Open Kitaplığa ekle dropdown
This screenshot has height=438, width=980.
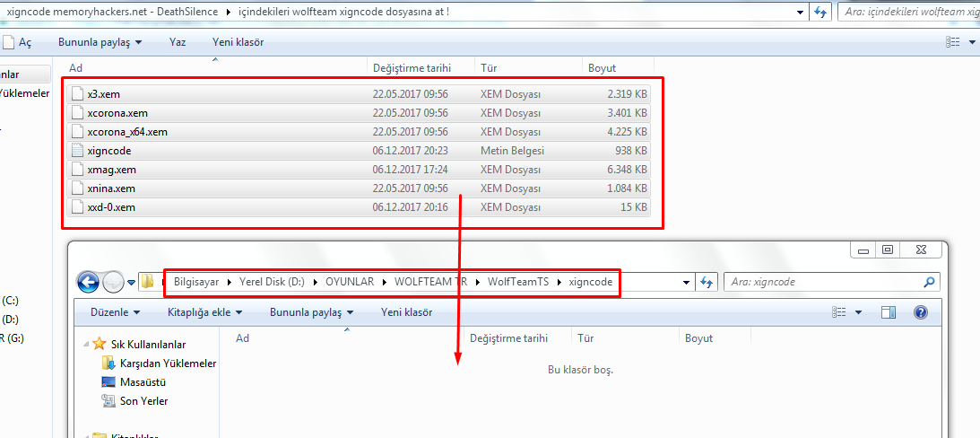tap(205, 312)
